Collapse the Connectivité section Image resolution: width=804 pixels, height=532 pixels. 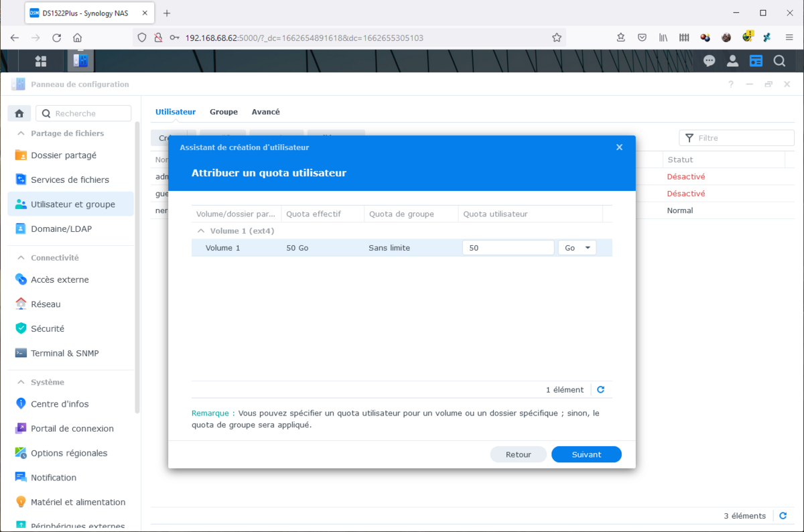pyautogui.click(x=21, y=257)
